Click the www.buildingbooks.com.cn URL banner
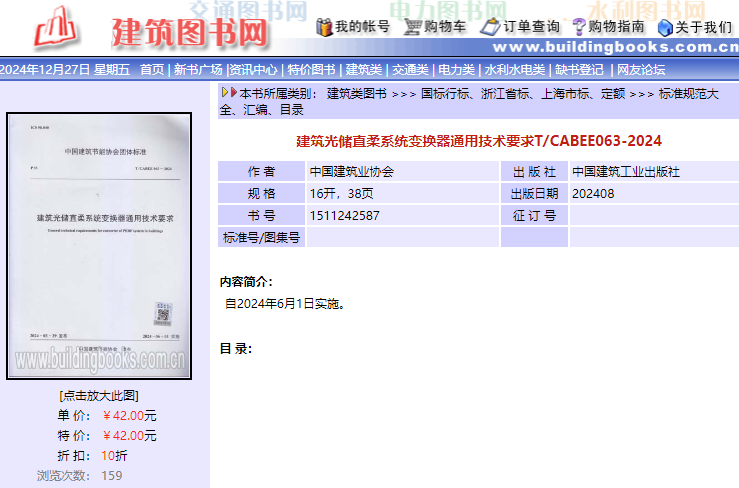 click(x=615, y=47)
